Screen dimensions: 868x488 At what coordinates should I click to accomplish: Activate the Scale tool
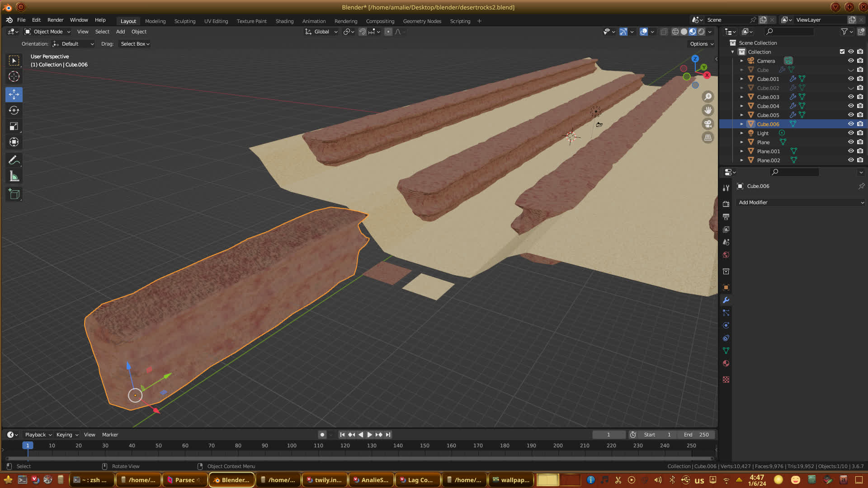pos(14,127)
